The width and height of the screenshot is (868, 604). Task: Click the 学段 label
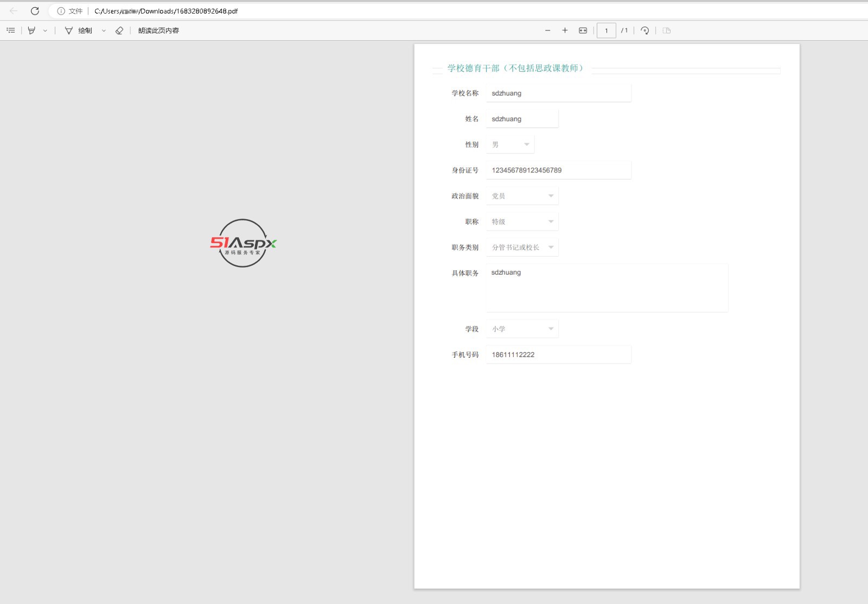point(472,329)
